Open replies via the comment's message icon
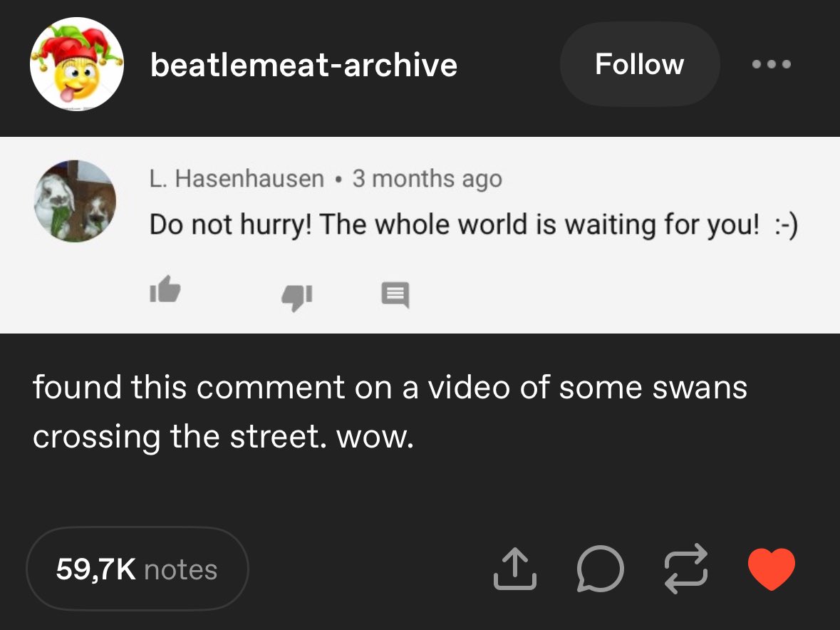 [395, 294]
